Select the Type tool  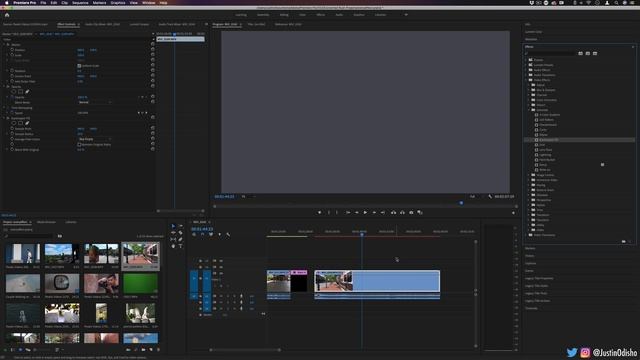coord(180,246)
